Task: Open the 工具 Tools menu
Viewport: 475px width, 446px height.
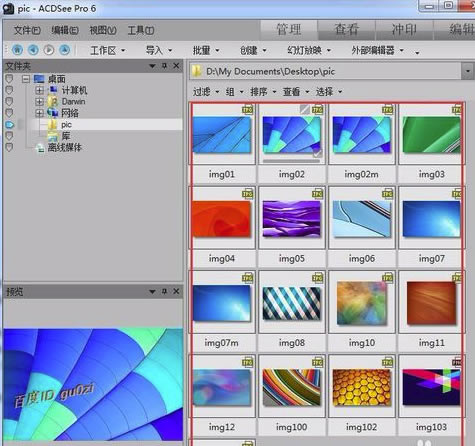Action: pyautogui.click(x=141, y=30)
